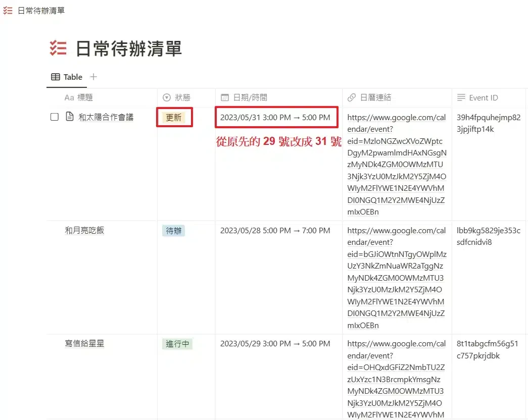Select the Table view tab

tap(67, 77)
